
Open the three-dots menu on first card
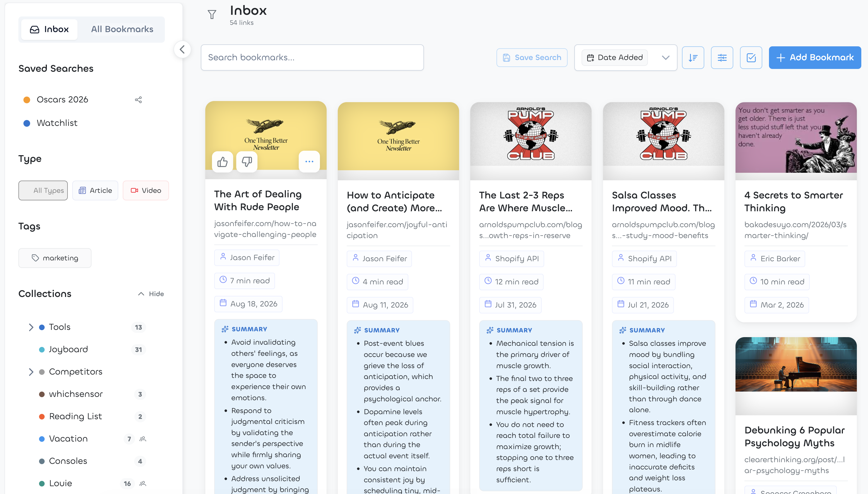point(309,162)
